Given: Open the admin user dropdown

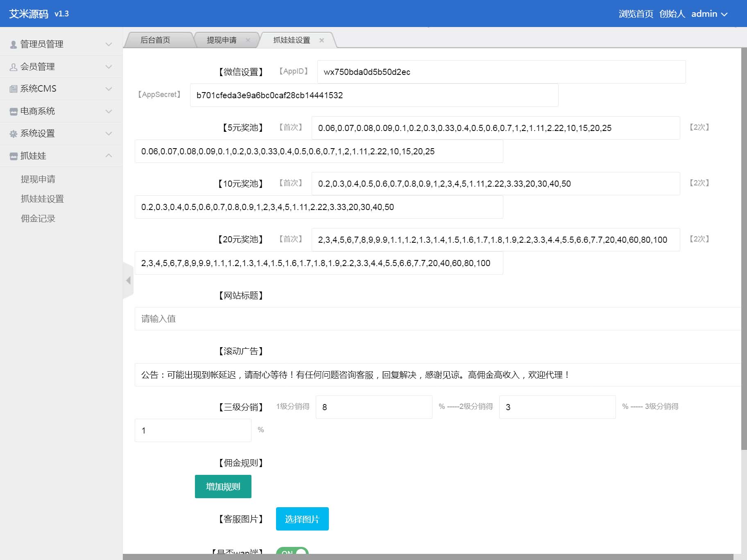Looking at the screenshot, I should (709, 14).
